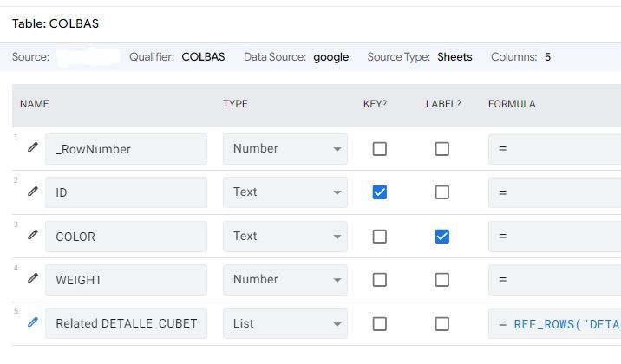Click the FORMULA column header
621x364 pixels.
[512, 104]
